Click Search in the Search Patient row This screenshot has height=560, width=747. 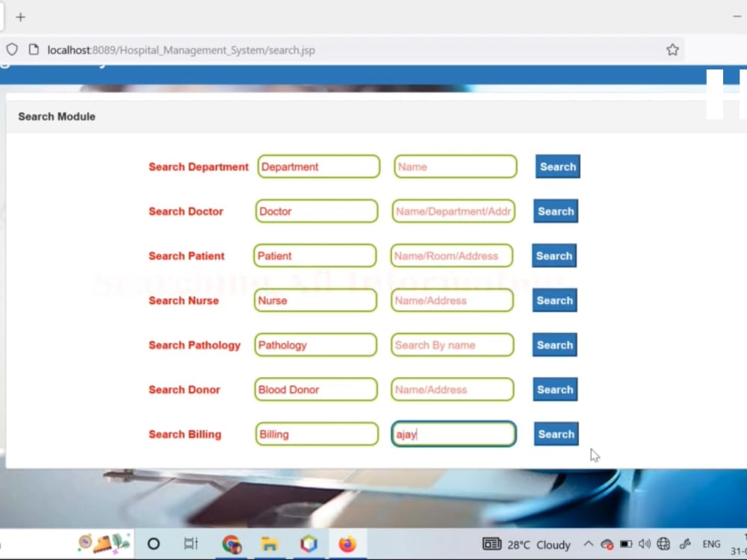[x=554, y=255]
